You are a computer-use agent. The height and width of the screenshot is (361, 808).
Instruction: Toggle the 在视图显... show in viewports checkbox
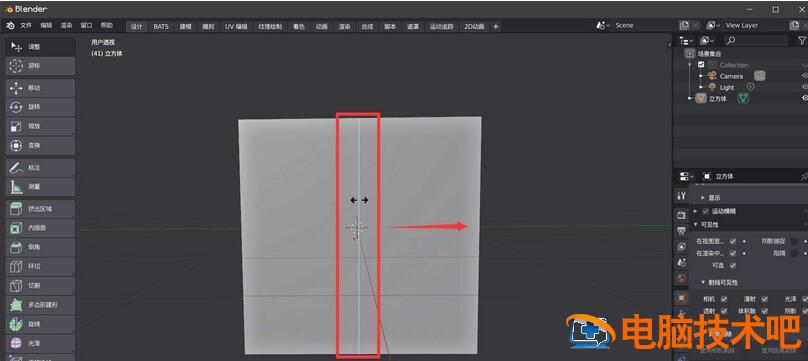pyautogui.click(x=733, y=241)
